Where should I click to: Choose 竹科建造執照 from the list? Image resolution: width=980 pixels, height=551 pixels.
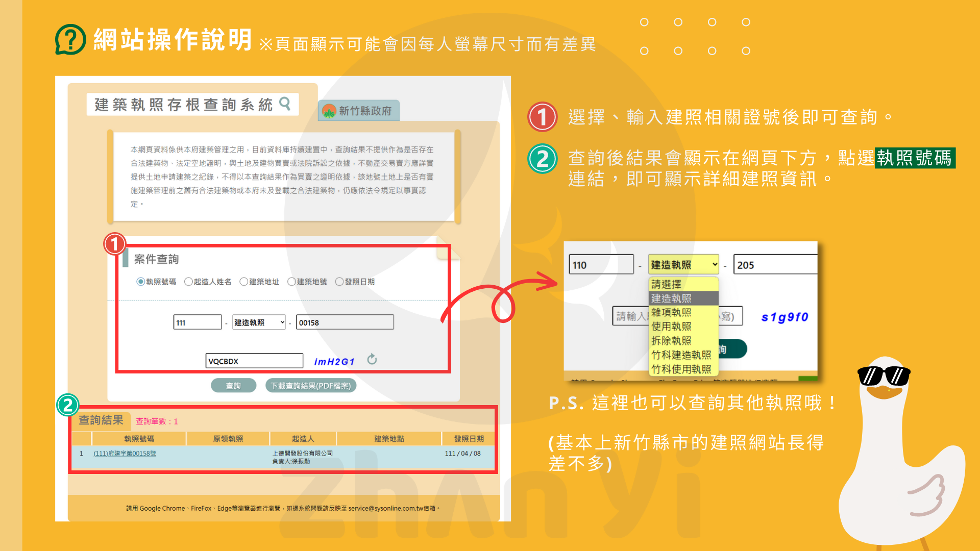(x=683, y=355)
